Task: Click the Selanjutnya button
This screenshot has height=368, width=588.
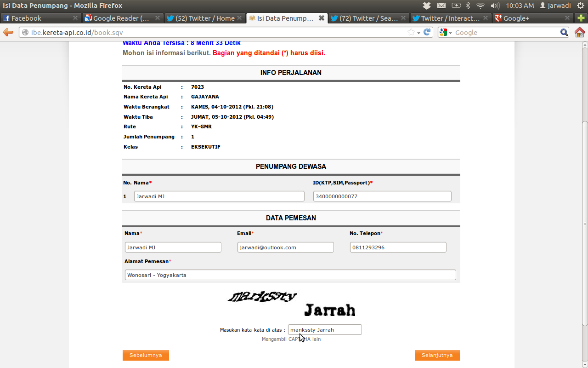Action: coord(437,355)
